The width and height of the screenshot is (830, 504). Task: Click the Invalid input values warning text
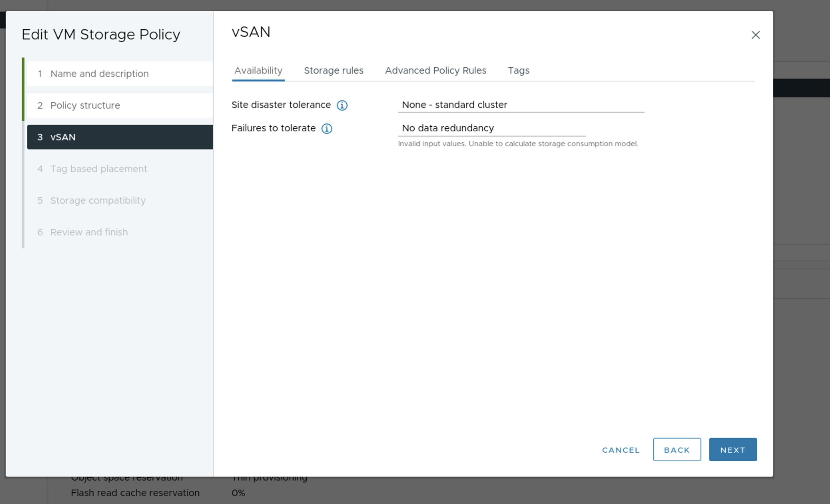pos(518,144)
